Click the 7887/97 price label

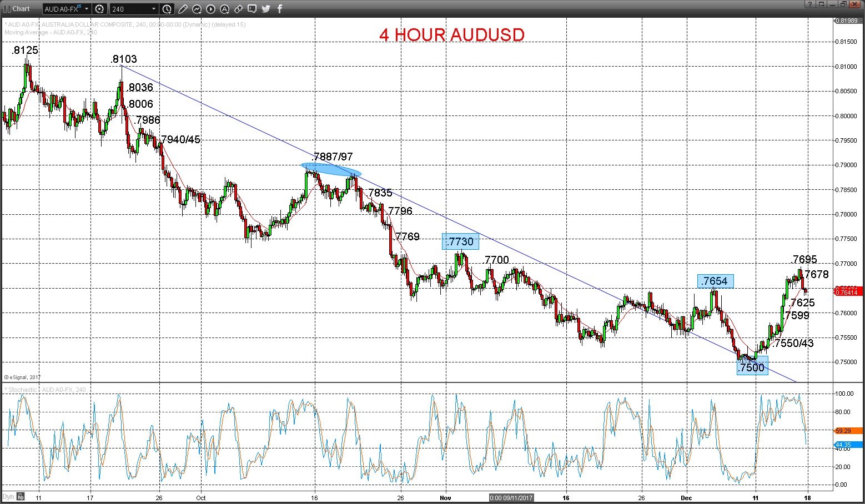tap(333, 157)
